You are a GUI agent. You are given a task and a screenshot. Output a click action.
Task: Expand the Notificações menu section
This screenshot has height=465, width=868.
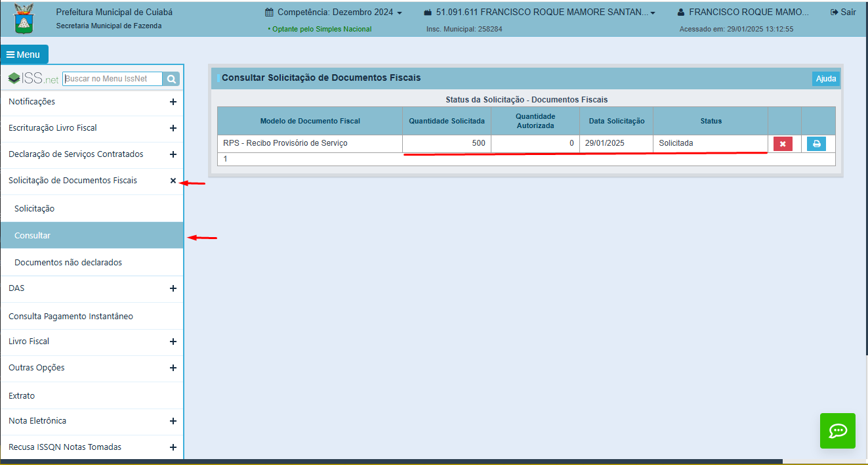pos(173,102)
